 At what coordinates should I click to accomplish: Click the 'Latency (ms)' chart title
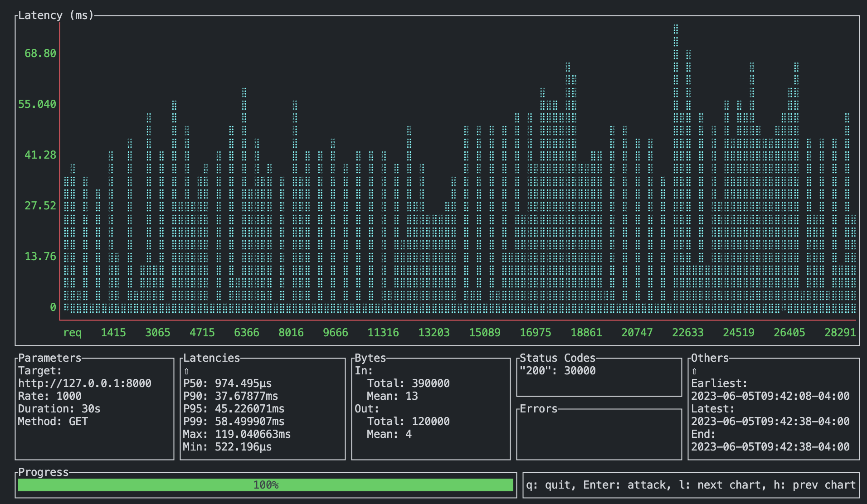pyautogui.click(x=56, y=15)
